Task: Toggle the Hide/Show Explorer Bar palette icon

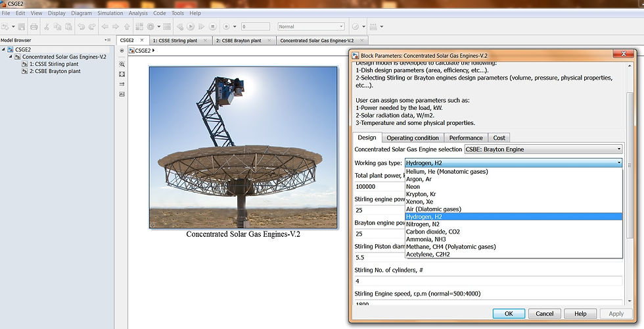Action: [122, 51]
